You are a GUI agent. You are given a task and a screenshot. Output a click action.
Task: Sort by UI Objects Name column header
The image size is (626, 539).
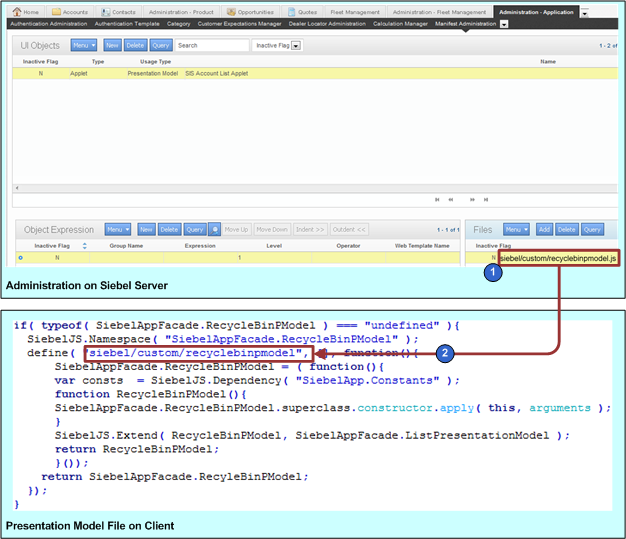[548, 61]
